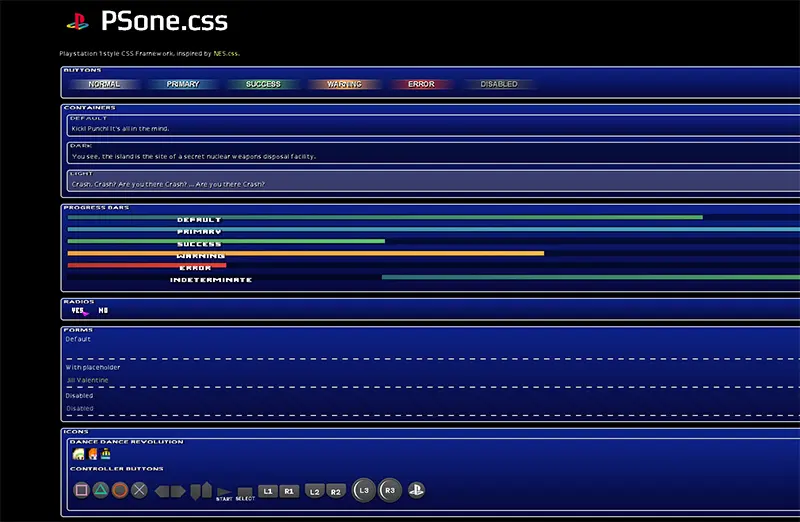Click the R3 stick icon
The width and height of the screenshot is (800, 522).
click(390, 490)
